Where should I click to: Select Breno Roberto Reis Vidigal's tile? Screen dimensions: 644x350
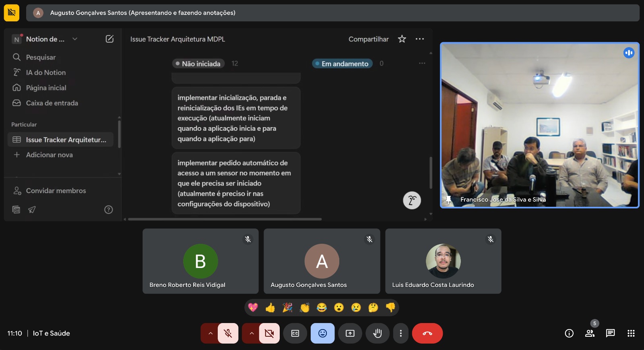200,261
